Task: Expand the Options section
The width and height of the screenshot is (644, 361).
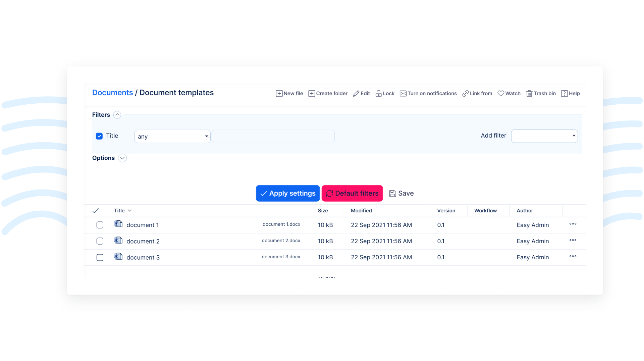Action: [x=122, y=158]
